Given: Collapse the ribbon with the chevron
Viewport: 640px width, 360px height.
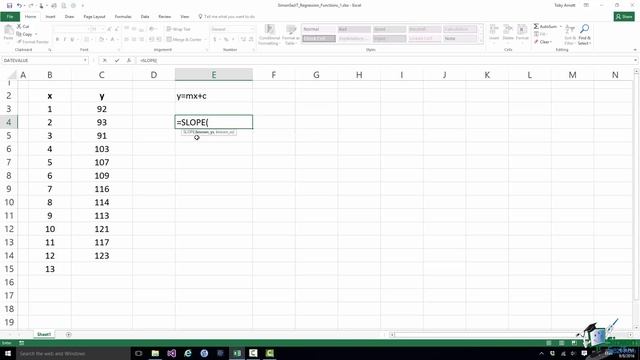Looking at the screenshot, I should click(x=635, y=50).
